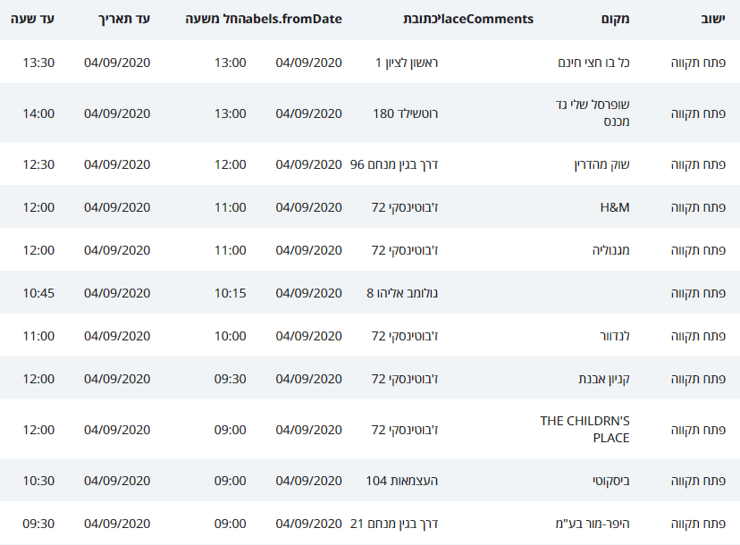
Task: Select the H&M place cell
Action: [x=614, y=207]
